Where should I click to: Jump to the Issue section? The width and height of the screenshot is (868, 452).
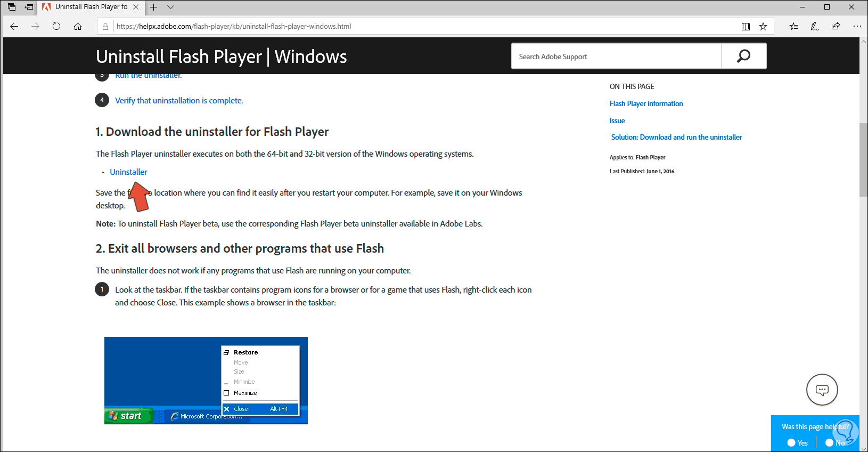click(x=617, y=120)
